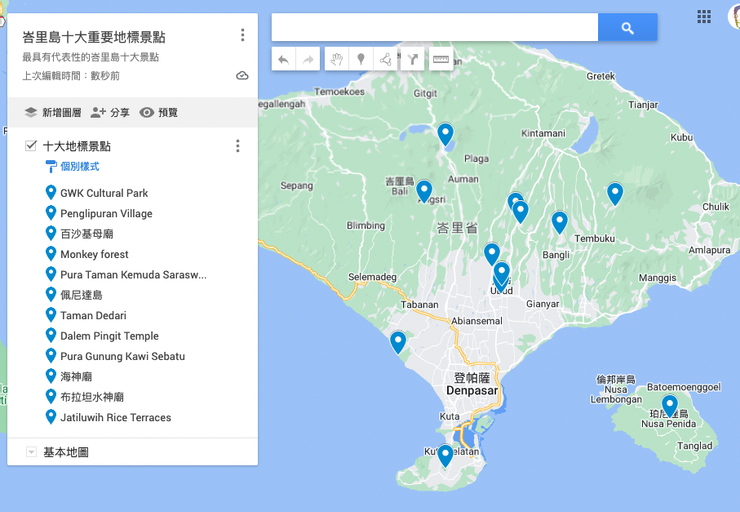Click the undo arrow in map toolbar
Screen dimensions: 740x512
click(x=284, y=59)
